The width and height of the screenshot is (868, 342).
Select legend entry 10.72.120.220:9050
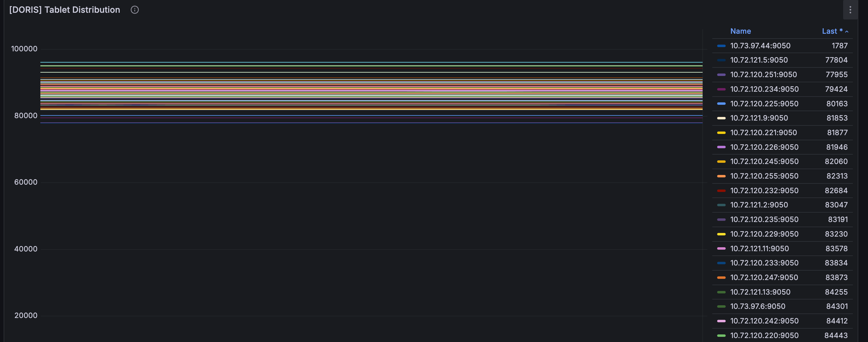(x=764, y=335)
